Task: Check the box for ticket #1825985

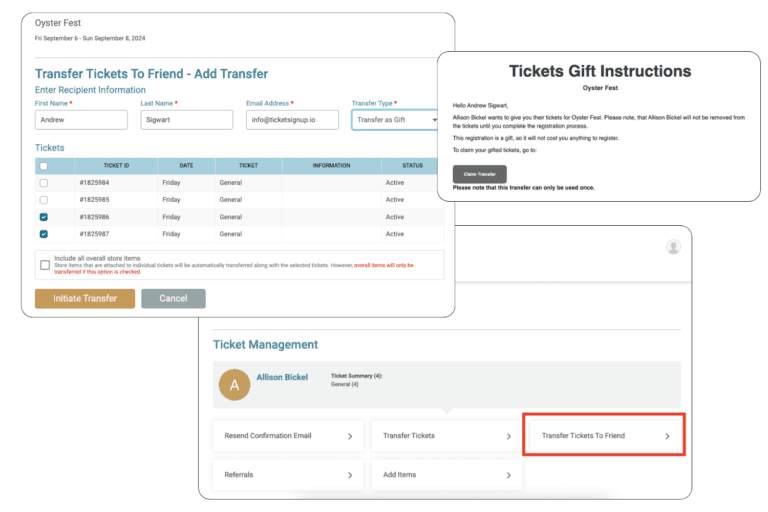Action: coord(43,200)
